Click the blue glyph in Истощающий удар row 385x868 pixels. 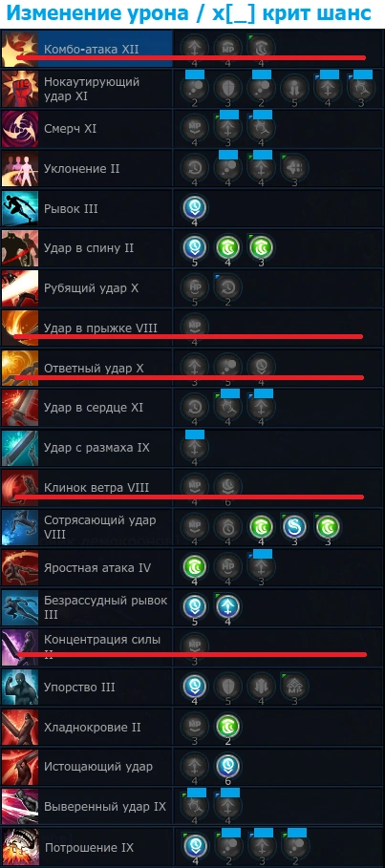click(x=228, y=766)
